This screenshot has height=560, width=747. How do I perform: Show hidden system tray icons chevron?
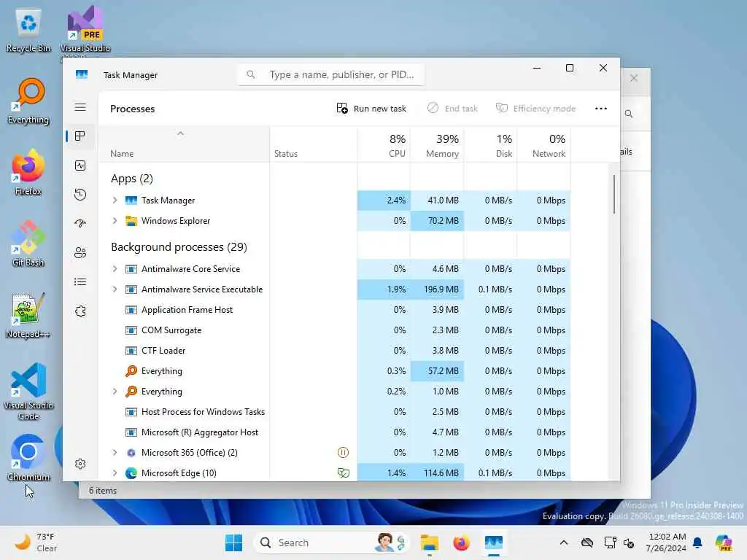pyautogui.click(x=564, y=542)
